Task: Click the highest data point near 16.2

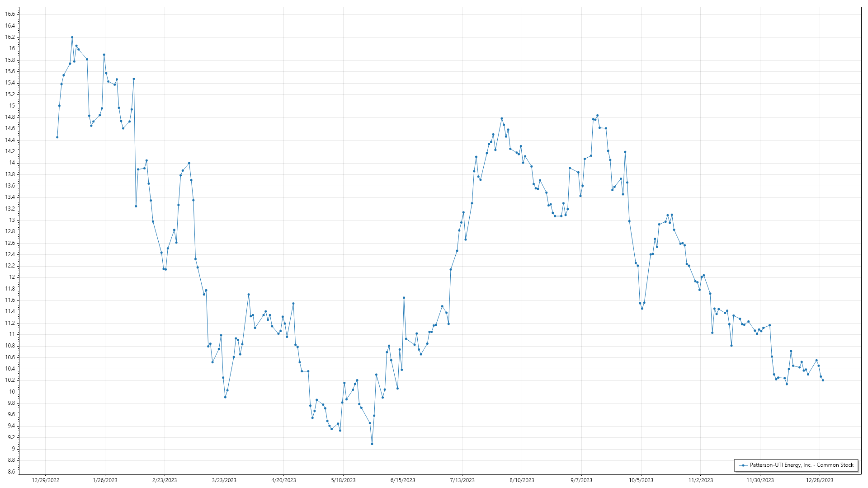Action: [72, 38]
